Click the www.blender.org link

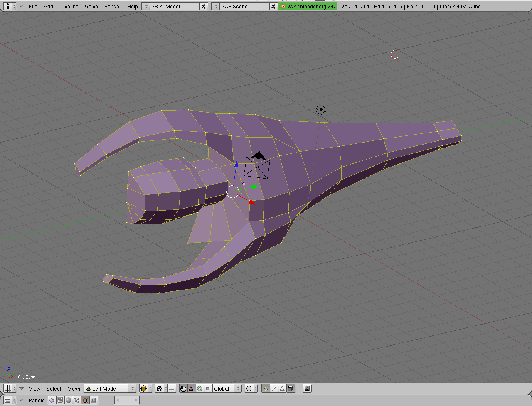(x=308, y=6)
